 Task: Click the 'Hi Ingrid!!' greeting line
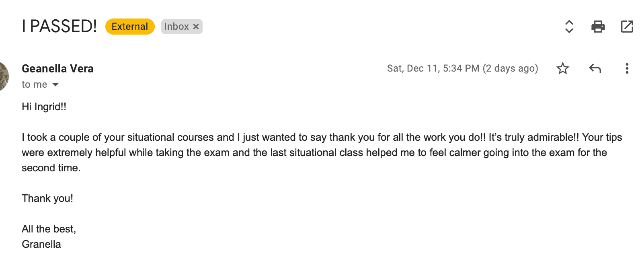44,107
